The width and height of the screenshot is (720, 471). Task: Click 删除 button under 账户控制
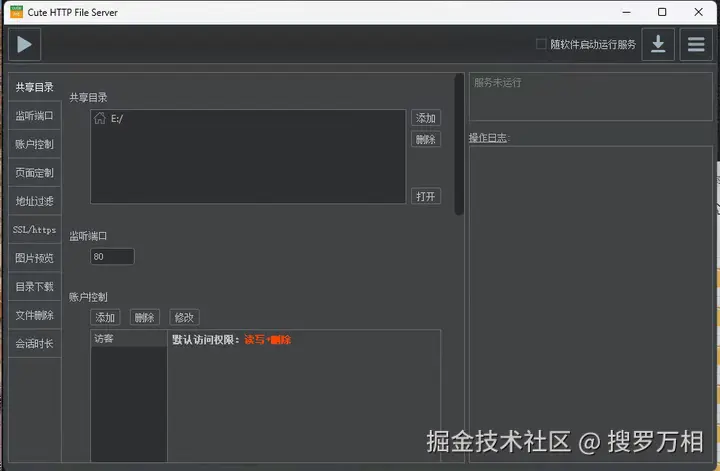pos(145,317)
